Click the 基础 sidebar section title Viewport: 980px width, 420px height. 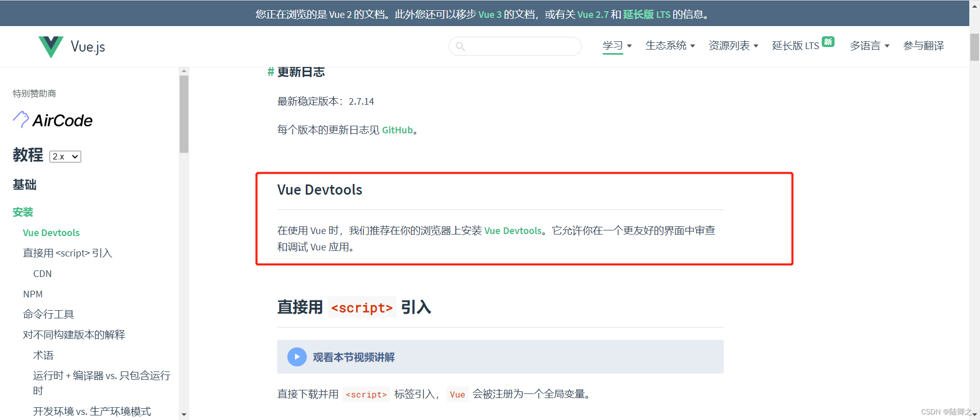pos(24,184)
